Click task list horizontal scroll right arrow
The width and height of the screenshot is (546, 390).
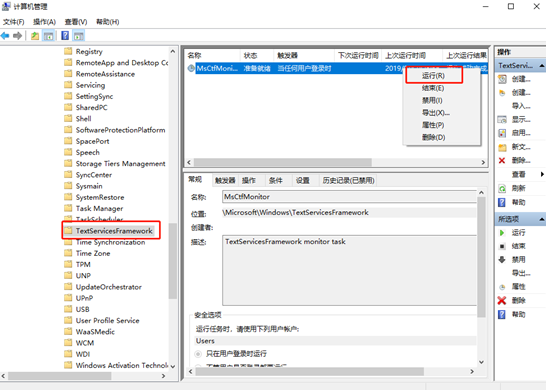(483, 162)
